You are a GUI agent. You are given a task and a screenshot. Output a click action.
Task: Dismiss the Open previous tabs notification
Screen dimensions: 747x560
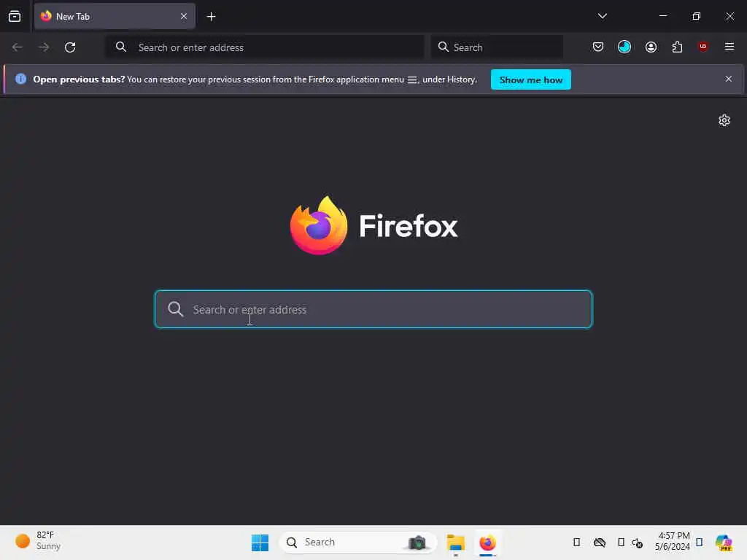(x=729, y=79)
